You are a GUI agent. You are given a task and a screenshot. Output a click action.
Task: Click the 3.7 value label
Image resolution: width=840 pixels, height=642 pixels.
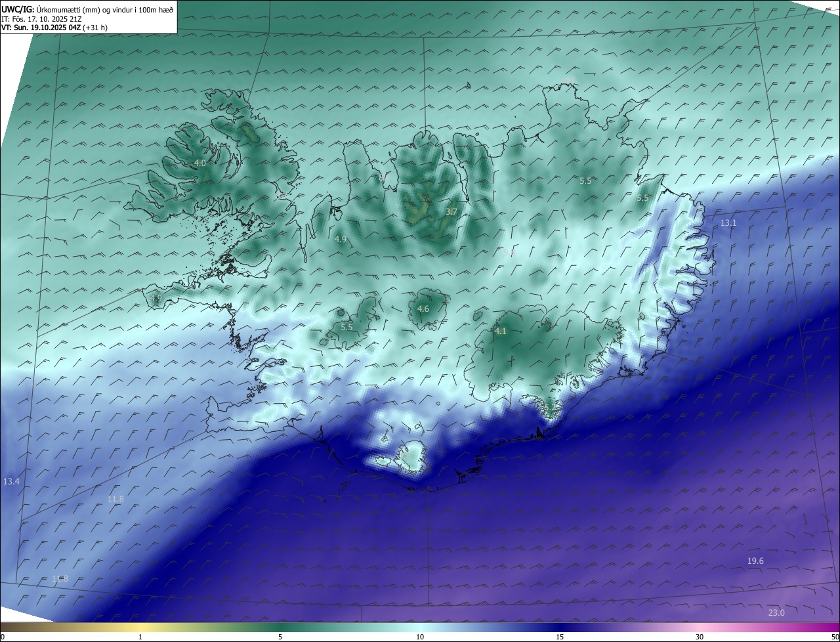451,211
